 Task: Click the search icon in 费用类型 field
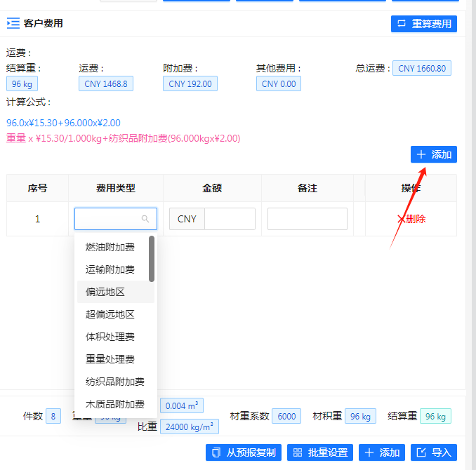145,219
